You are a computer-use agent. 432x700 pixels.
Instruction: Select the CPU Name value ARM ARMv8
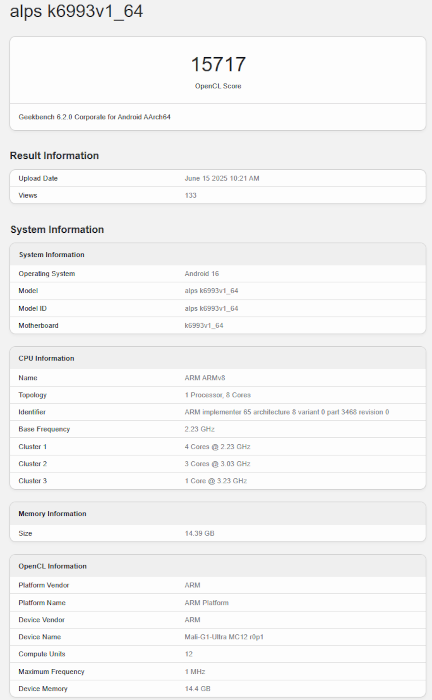click(205, 378)
